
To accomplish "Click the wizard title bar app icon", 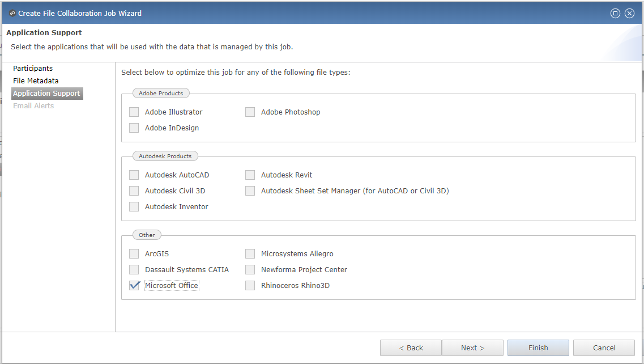I will pyautogui.click(x=12, y=13).
